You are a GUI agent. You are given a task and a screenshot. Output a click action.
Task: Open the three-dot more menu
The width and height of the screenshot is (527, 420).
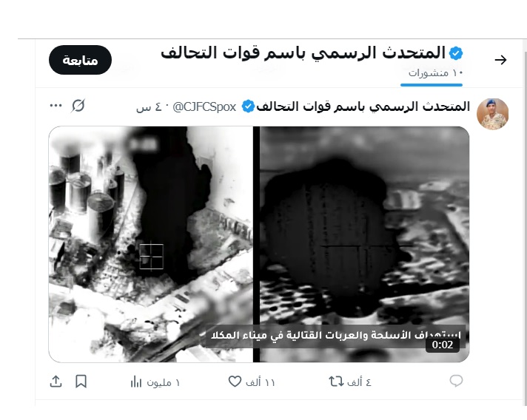(x=56, y=106)
